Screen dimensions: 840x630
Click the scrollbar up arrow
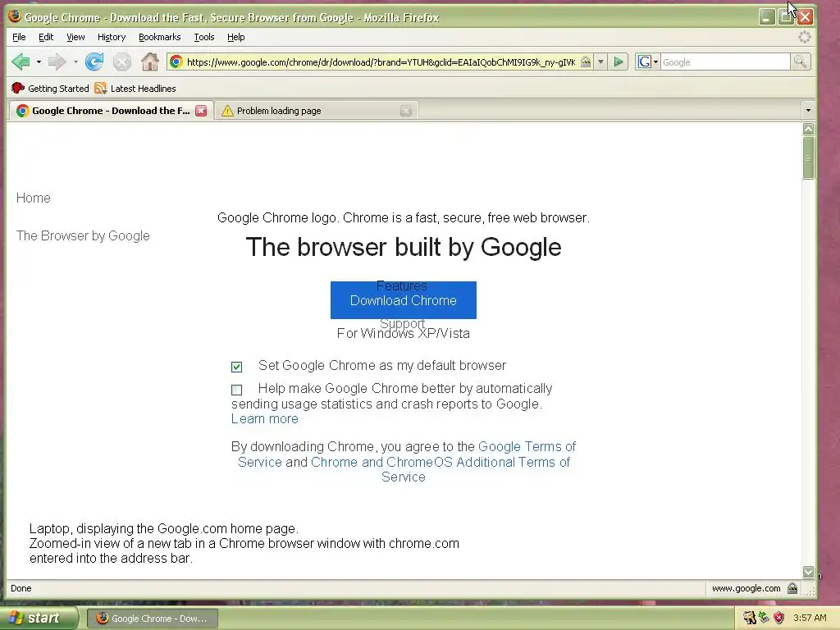tap(808, 129)
